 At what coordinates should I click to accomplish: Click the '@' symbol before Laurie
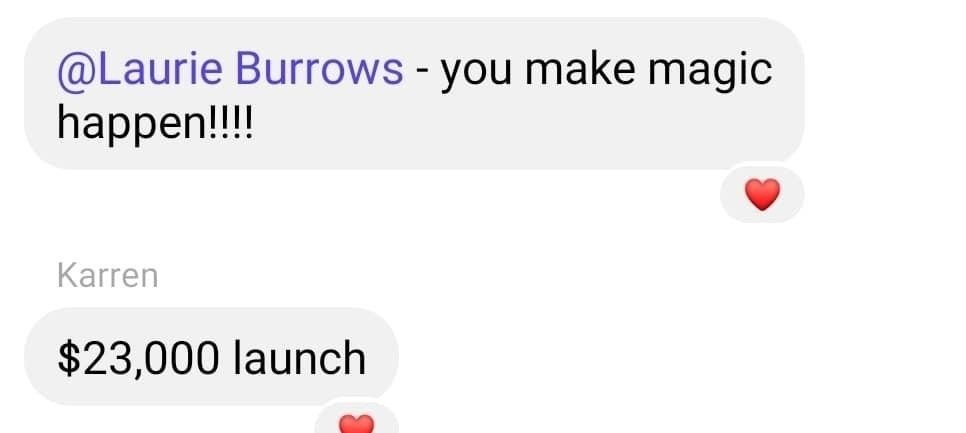click(76, 71)
